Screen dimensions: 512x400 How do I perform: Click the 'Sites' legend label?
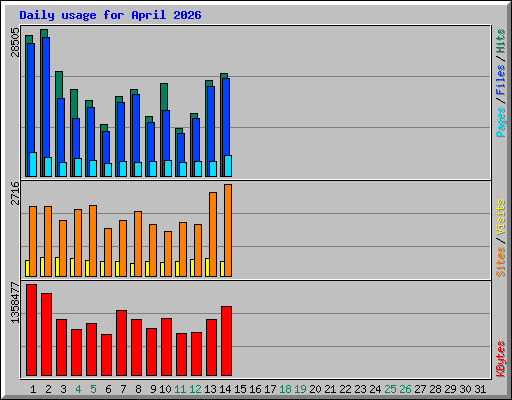click(x=500, y=262)
